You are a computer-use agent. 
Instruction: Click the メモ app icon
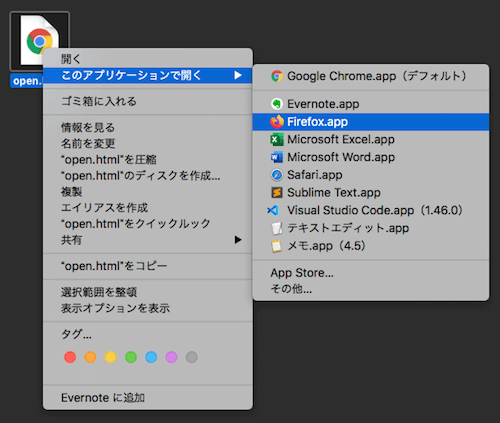click(x=277, y=246)
